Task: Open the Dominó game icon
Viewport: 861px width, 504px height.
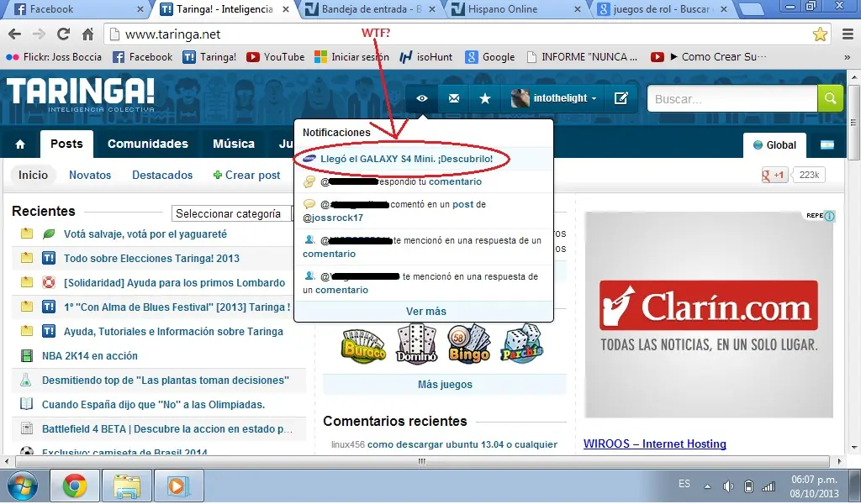Action: pos(416,344)
